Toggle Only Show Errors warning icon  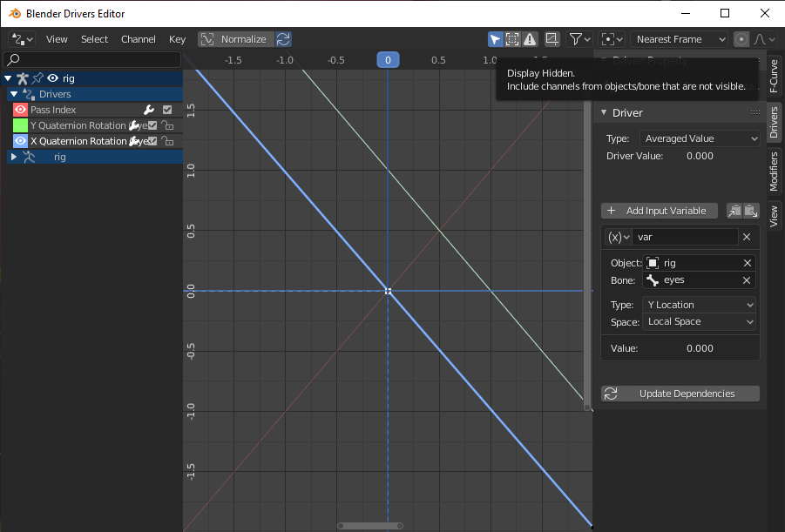[x=530, y=39]
